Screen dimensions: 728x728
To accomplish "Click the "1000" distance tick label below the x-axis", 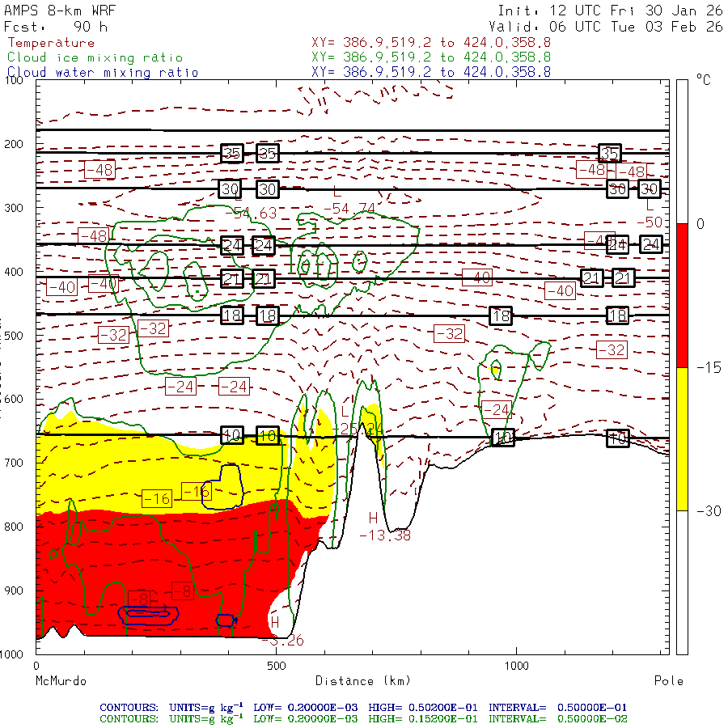I will pyautogui.click(x=516, y=666).
